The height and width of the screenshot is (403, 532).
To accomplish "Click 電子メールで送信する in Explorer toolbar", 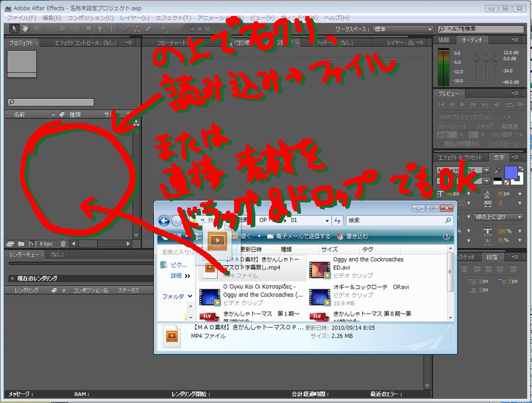I will click(299, 237).
